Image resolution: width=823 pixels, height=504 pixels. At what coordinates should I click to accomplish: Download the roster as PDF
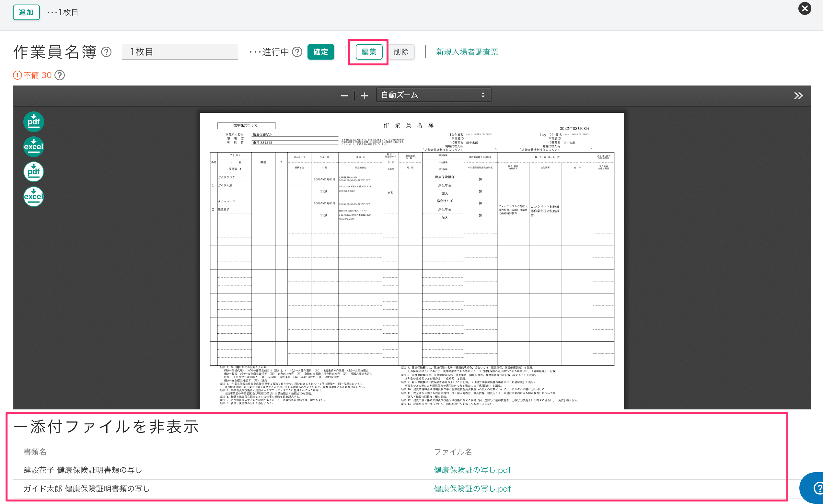(33, 121)
